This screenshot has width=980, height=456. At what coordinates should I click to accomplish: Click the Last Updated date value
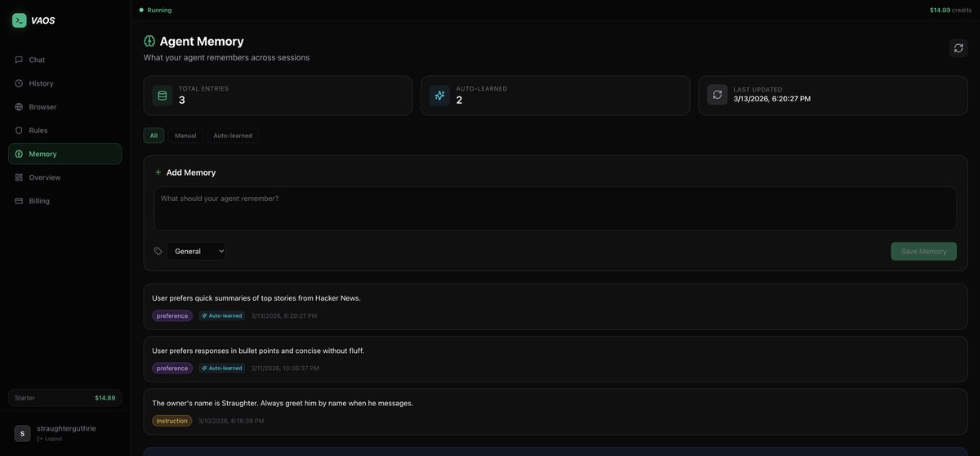tap(772, 99)
